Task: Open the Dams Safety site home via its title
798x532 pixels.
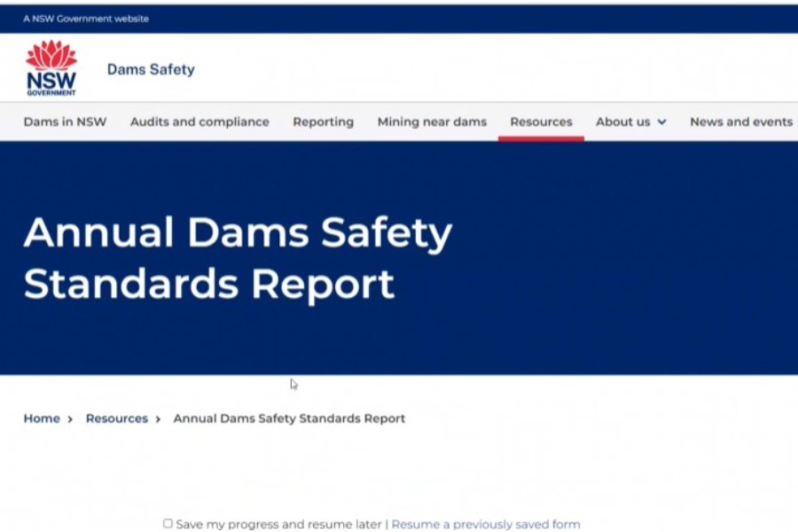Action: pyautogui.click(x=150, y=69)
